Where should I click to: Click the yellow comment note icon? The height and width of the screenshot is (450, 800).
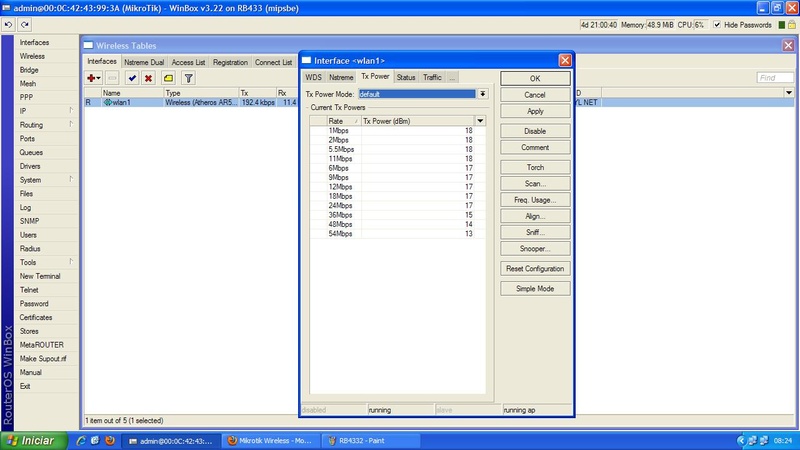click(x=168, y=78)
